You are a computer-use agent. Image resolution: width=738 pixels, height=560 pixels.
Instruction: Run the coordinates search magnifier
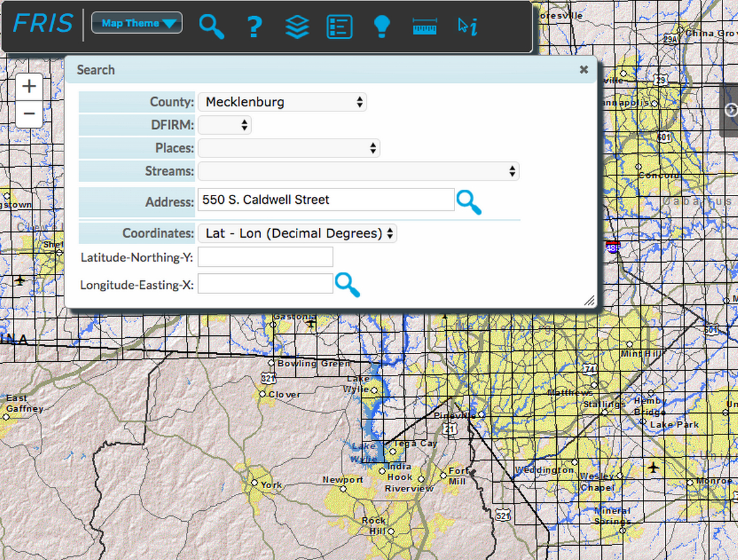coord(347,284)
